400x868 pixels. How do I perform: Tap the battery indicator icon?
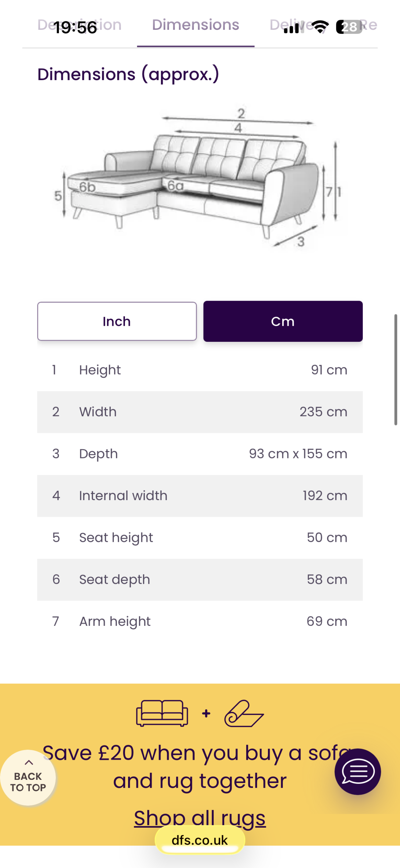coord(349,27)
